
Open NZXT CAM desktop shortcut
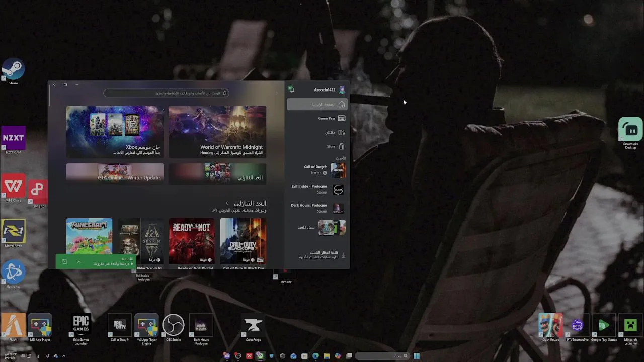(14, 140)
